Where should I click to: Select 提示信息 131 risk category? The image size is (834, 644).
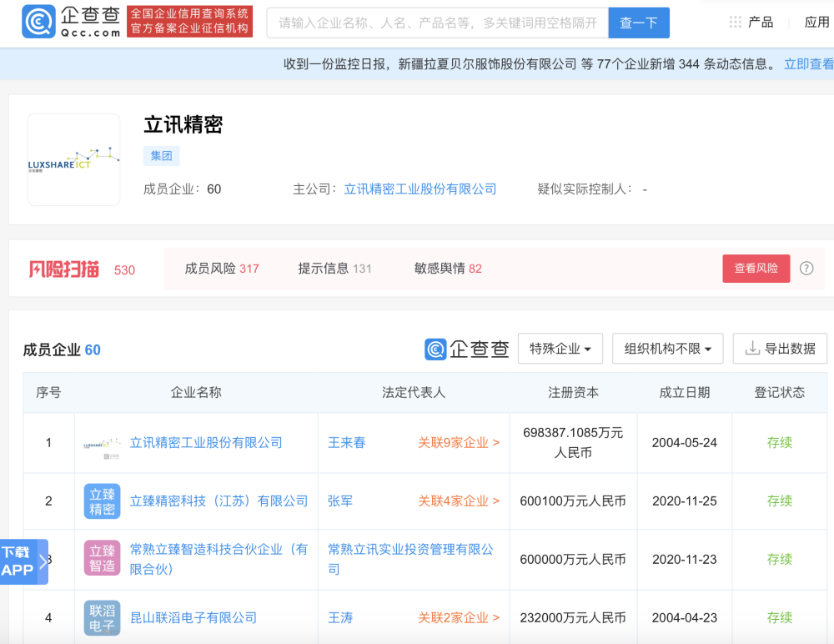click(334, 269)
